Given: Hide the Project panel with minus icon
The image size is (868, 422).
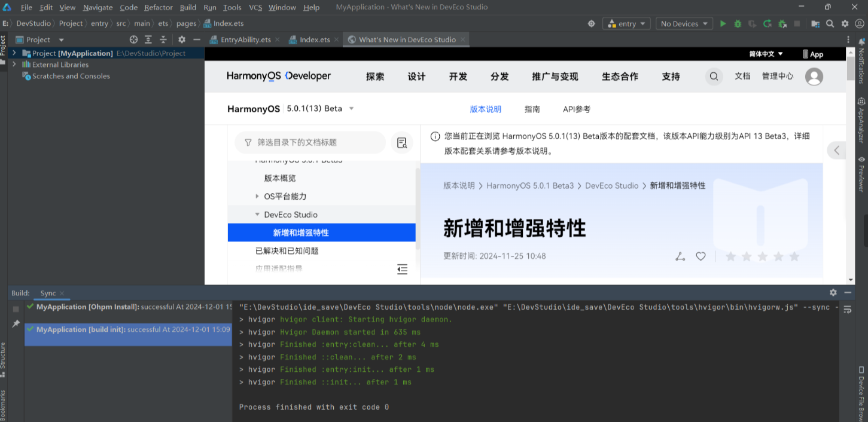Looking at the screenshot, I should tap(196, 39).
